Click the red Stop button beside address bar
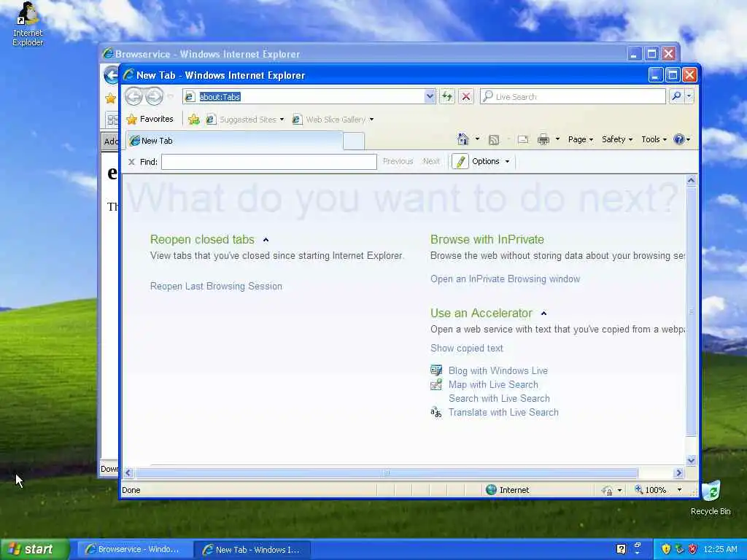Viewport: 747px width, 560px height. click(466, 97)
